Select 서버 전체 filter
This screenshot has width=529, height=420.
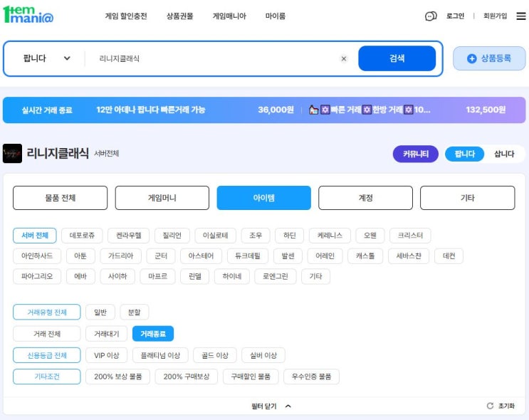(x=35, y=236)
